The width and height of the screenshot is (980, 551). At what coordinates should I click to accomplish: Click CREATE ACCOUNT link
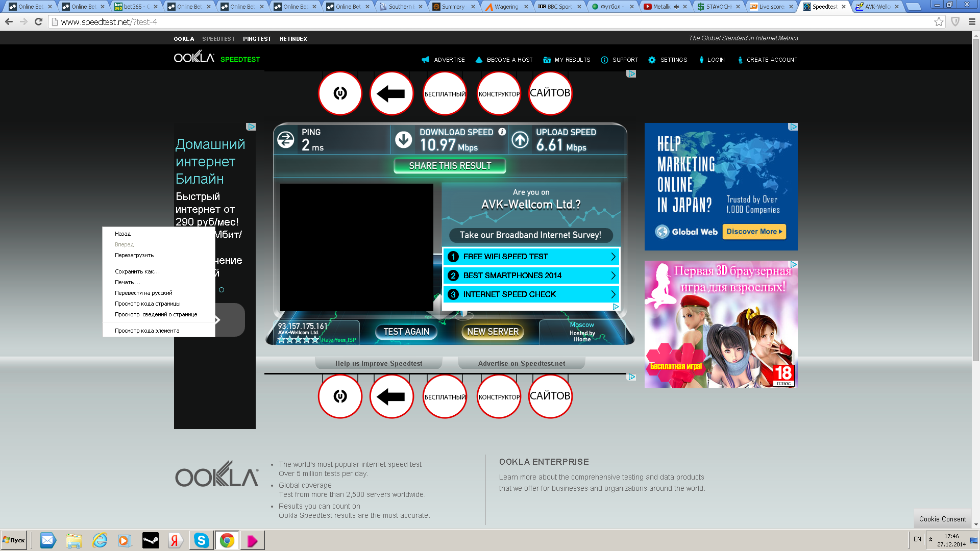point(767,60)
